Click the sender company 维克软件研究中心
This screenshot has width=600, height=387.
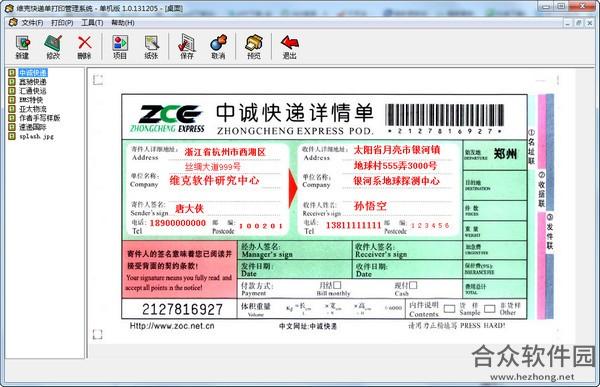214,180
